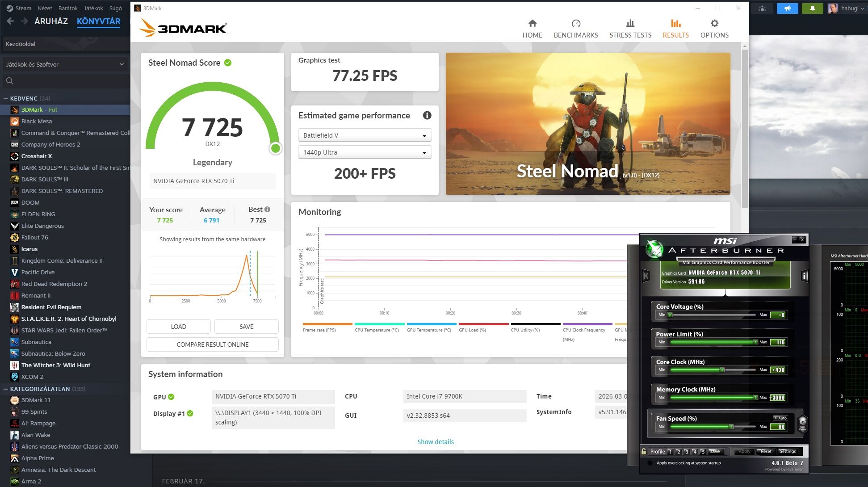Image resolution: width=868 pixels, height=487 pixels.
Task: Switch to Steam ÁRUHÁZ tab
Action: (x=51, y=21)
